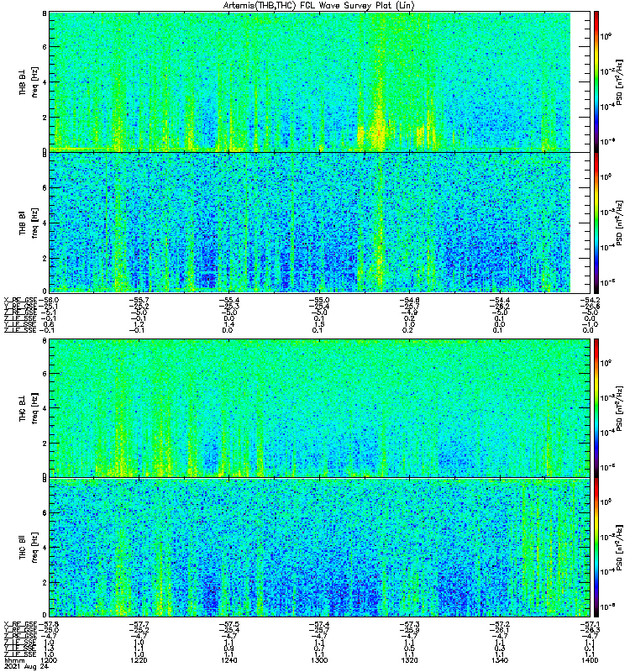Click the THC X_RE_GSE value '-57.1'

tap(590, 624)
